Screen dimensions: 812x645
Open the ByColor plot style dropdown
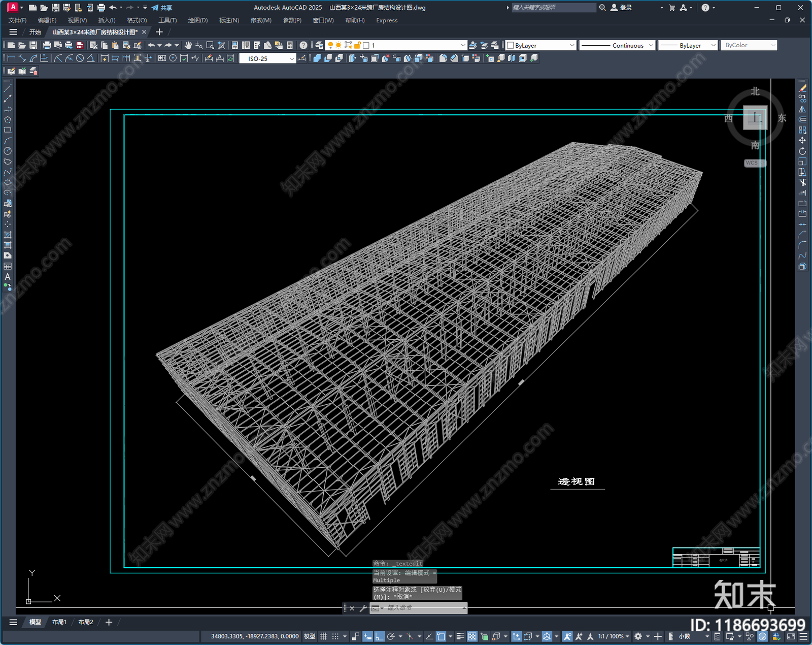click(749, 45)
